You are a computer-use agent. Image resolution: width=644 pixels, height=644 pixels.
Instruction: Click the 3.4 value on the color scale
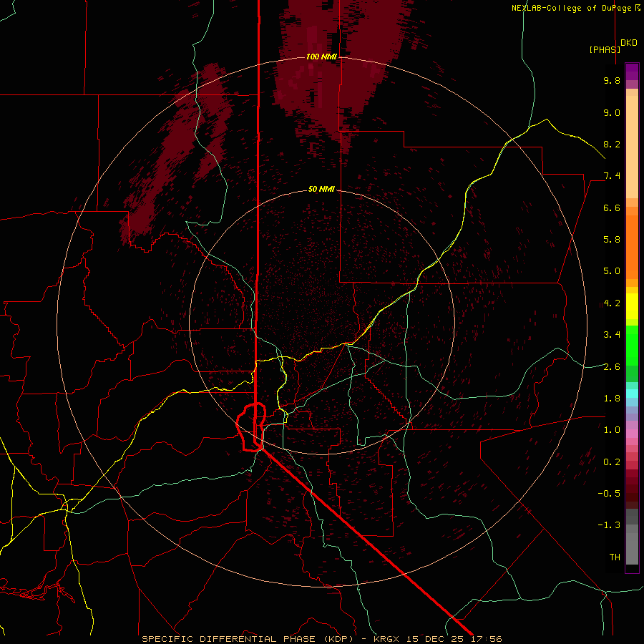(x=612, y=335)
